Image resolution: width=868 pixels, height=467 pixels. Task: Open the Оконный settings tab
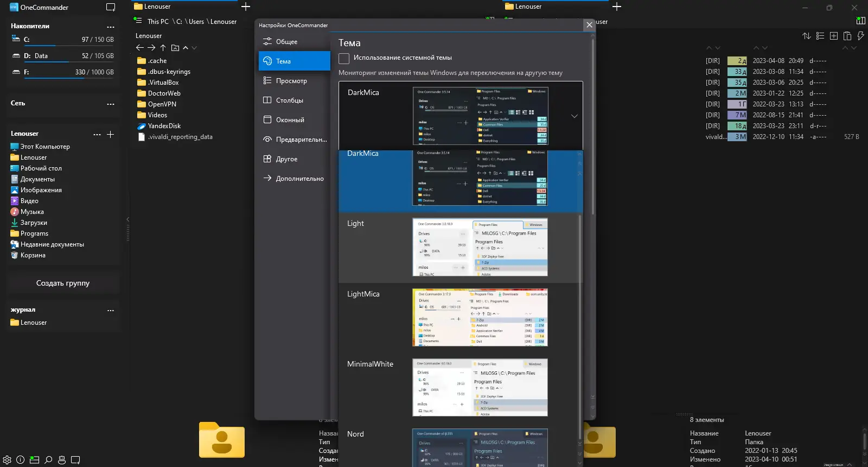[x=295, y=120]
